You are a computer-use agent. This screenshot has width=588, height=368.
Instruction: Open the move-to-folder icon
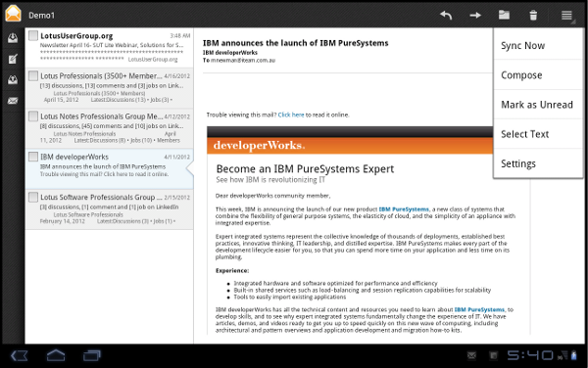(x=504, y=15)
